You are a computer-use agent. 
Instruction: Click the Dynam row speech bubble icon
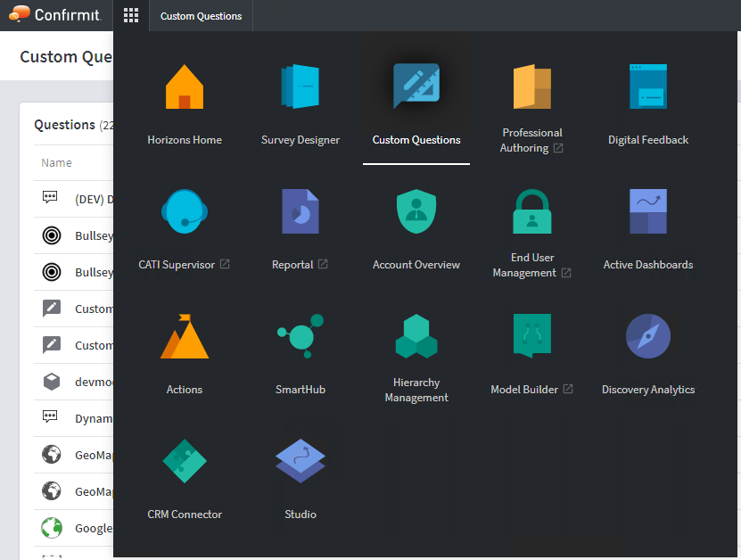(x=50, y=416)
